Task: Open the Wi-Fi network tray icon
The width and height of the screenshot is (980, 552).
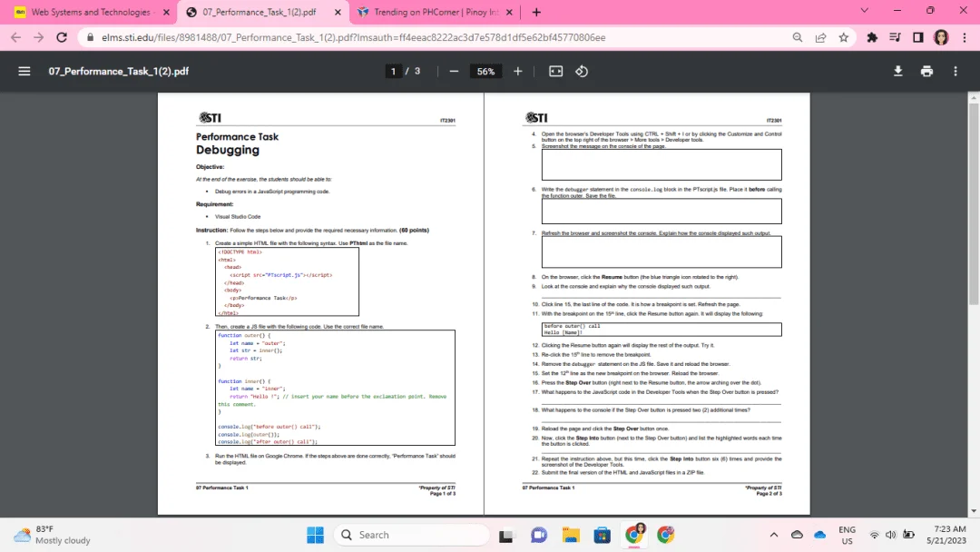Action: [x=874, y=535]
